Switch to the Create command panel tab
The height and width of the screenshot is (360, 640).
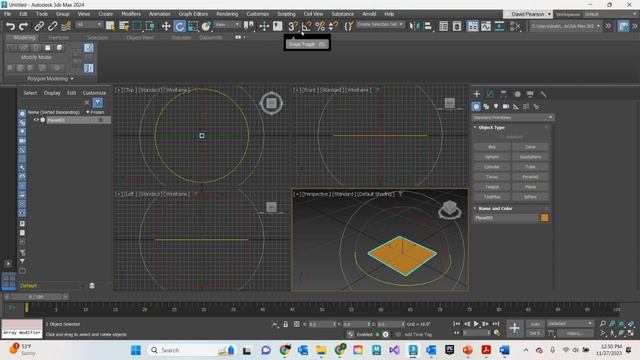tap(477, 94)
